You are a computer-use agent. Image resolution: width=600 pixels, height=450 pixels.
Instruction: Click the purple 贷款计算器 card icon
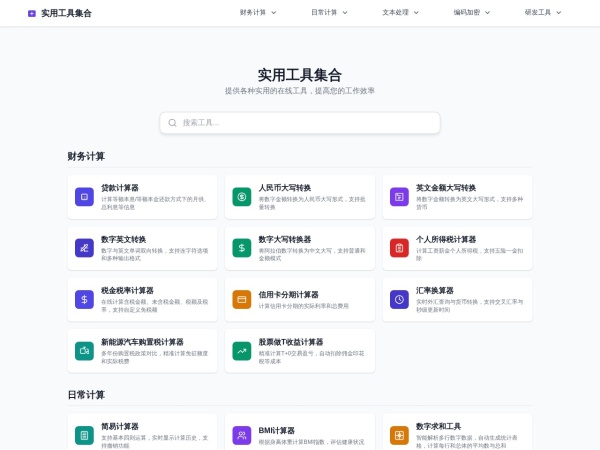coord(84,197)
